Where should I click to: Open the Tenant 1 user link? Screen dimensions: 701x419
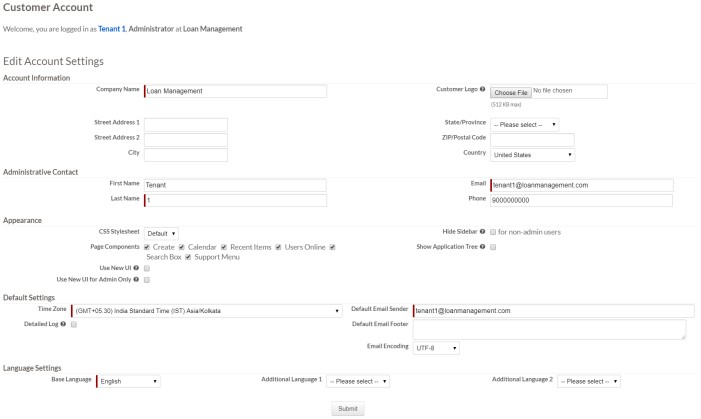click(111, 29)
